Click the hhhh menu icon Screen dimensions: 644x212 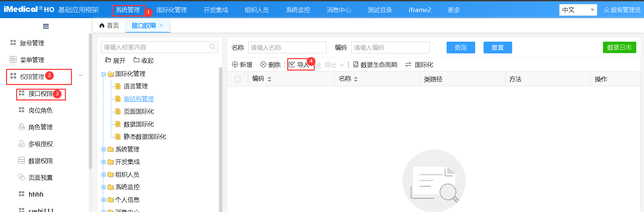click(x=22, y=194)
